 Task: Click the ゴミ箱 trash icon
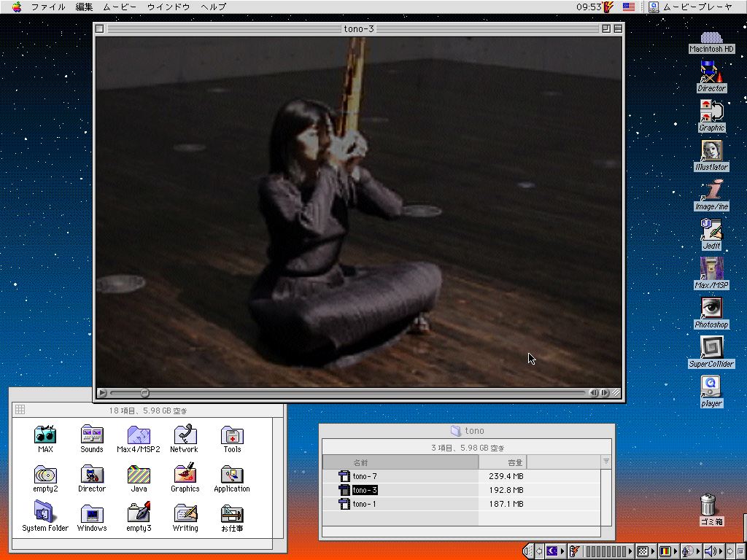(708, 505)
